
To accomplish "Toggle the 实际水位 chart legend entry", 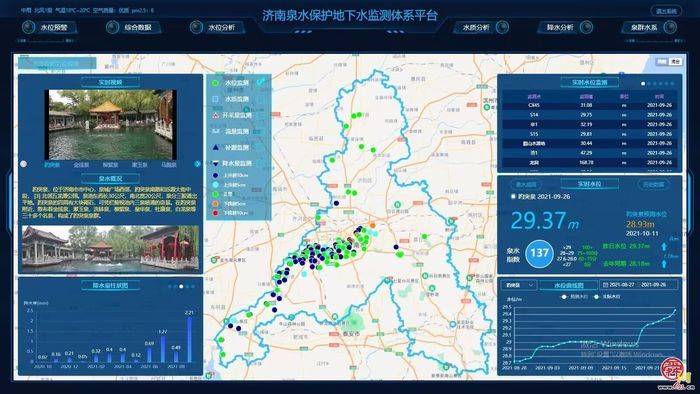I will coord(607,297).
